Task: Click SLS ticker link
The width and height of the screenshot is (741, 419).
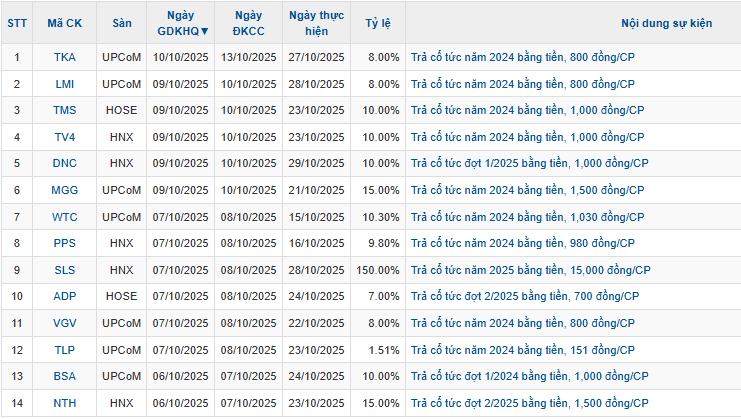Action: coord(64,270)
